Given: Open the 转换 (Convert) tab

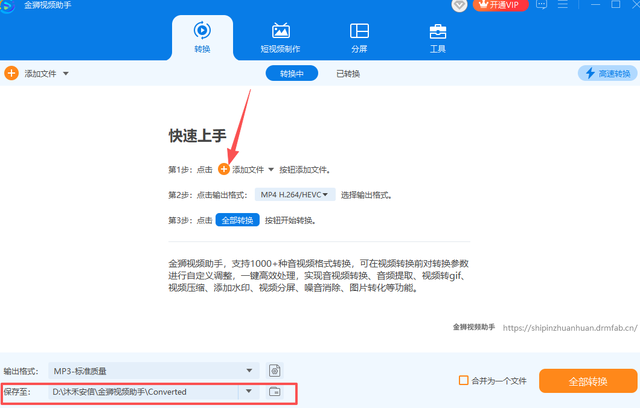Looking at the screenshot, I should pyautogui.click(x=202, y=38).
